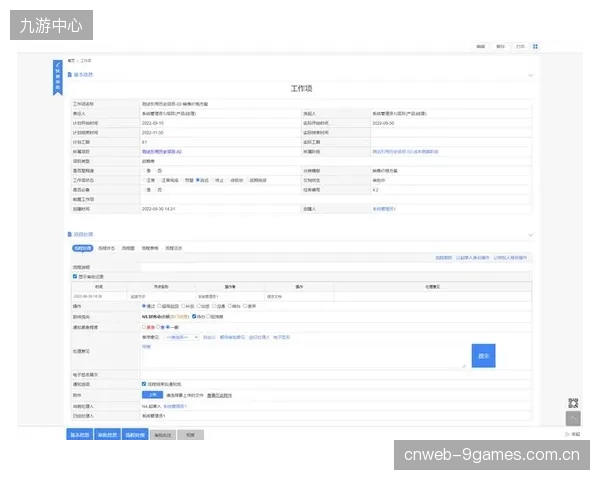600x480 pixels.
Task: Click 编辑 in the top toolbar
Action: click(481, 46)
